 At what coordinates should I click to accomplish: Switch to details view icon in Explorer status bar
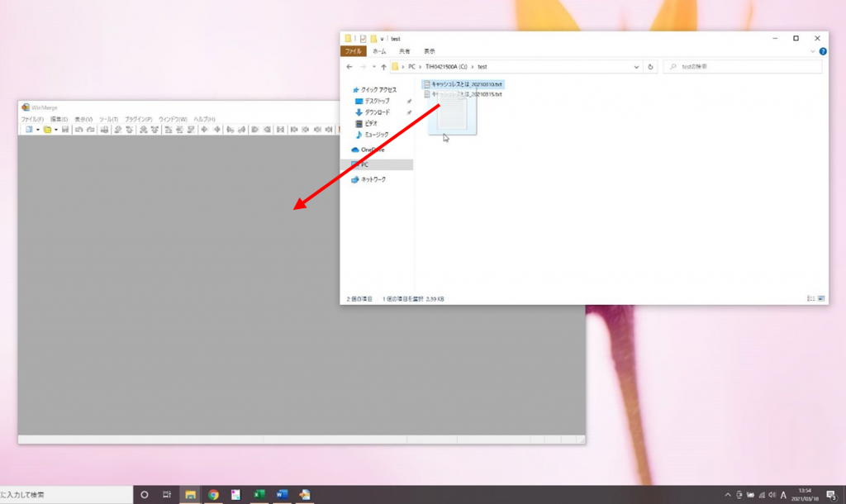tap(810, 298)
